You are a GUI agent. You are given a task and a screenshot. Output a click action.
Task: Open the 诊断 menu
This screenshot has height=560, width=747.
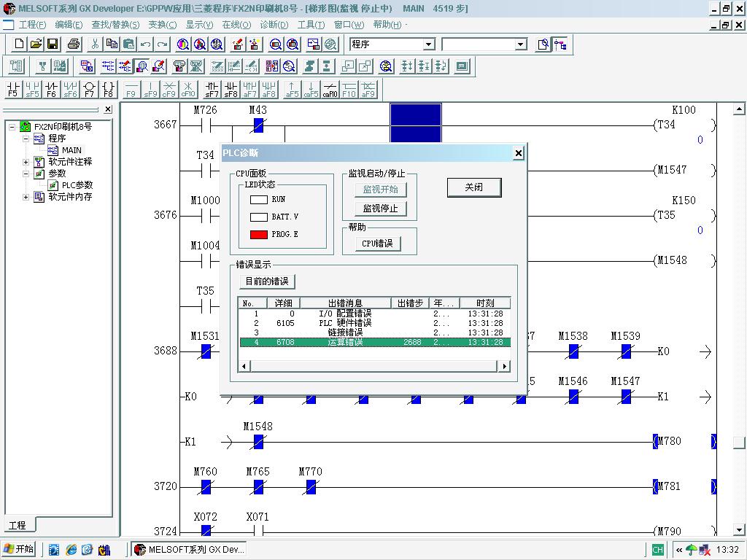(x=274, y=25)
